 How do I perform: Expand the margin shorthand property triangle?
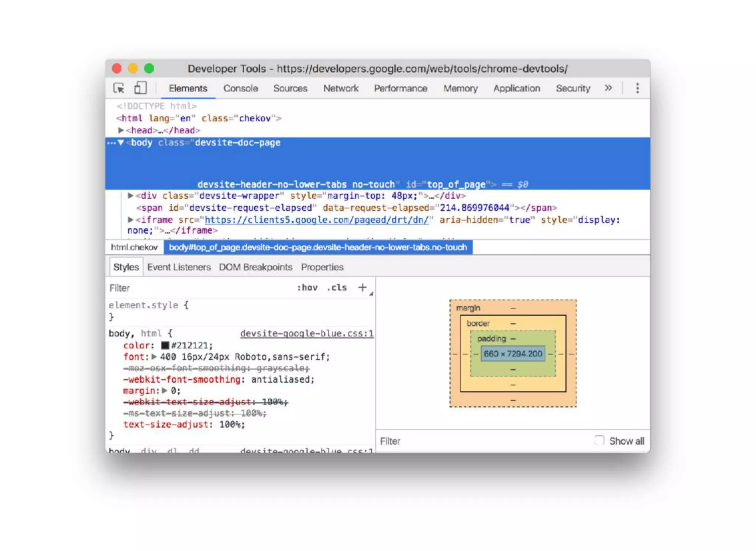165,390
